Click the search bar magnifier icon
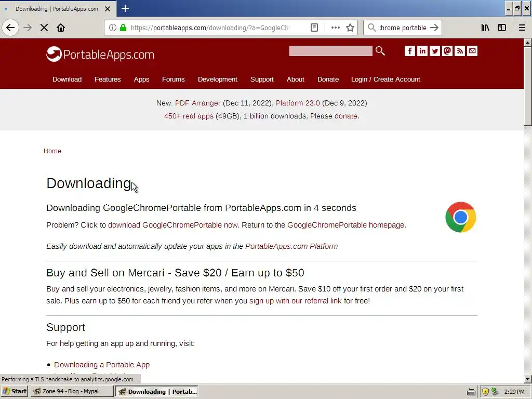 point(372,28)
